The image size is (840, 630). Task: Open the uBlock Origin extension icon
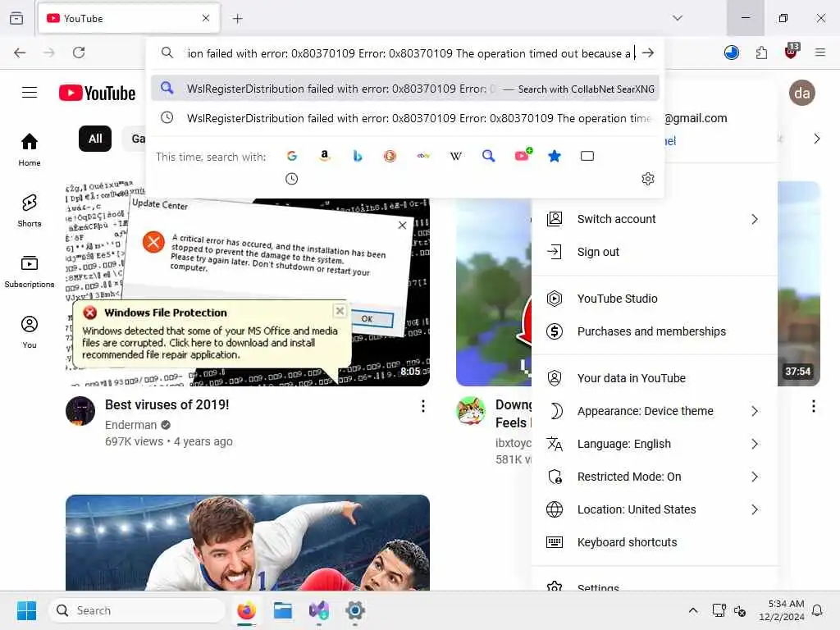[792, 52]
